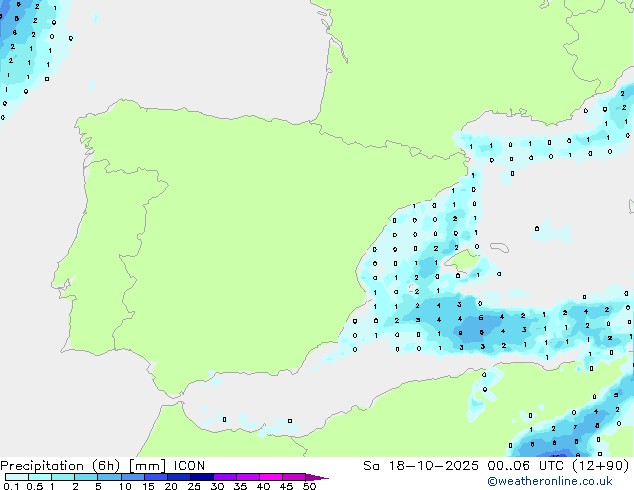This screenshot has width=634, height=490.
Task: Click the legend swatch between 30 and 35
Action: point(224,477)
